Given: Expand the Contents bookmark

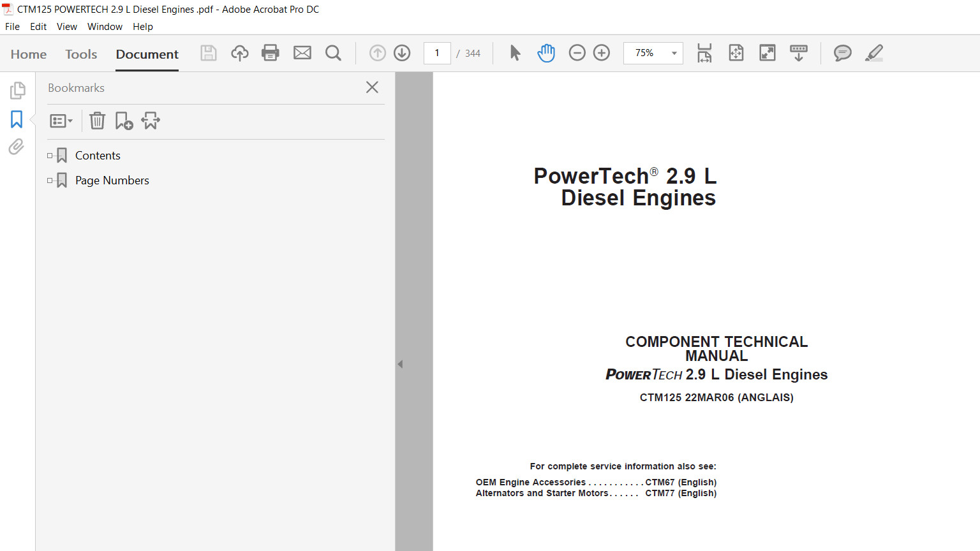Looking at the screenshot, I should pyautogui.click(x=50, y=156).
